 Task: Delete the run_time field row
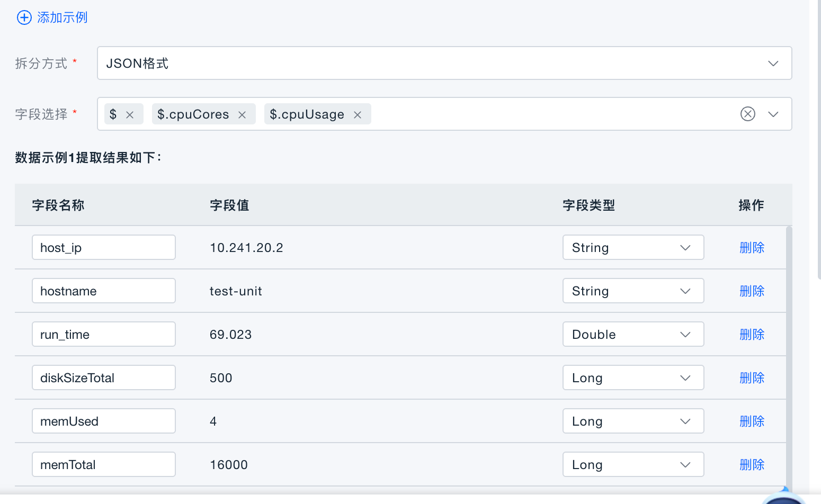[x=752, y=334]
